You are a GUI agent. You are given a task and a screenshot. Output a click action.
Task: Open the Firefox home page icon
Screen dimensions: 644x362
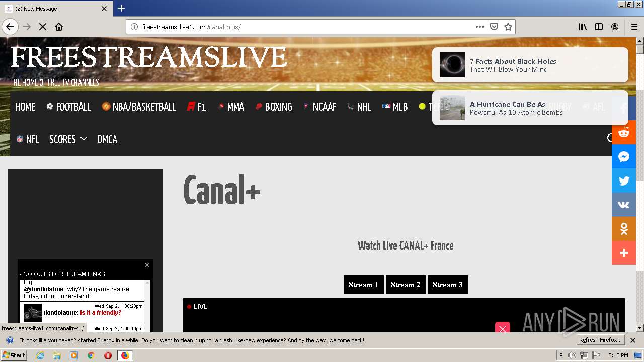59,27
